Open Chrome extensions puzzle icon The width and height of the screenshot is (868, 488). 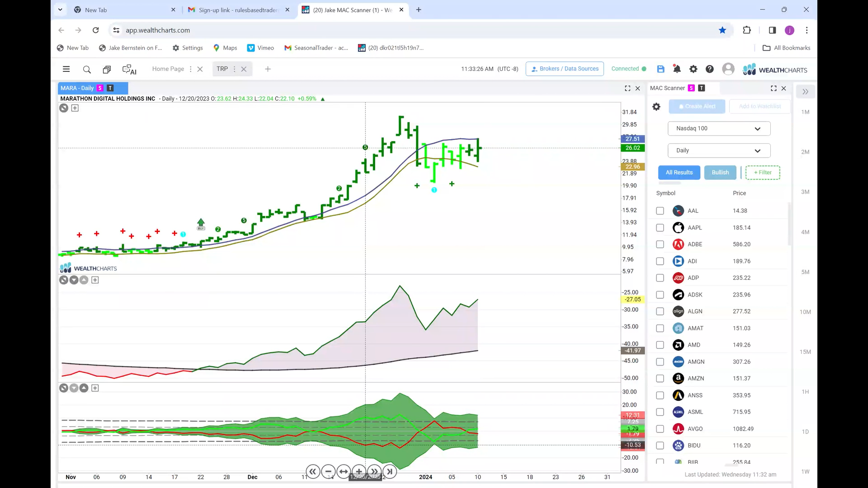pyautogui.click(x=747, y=30)
